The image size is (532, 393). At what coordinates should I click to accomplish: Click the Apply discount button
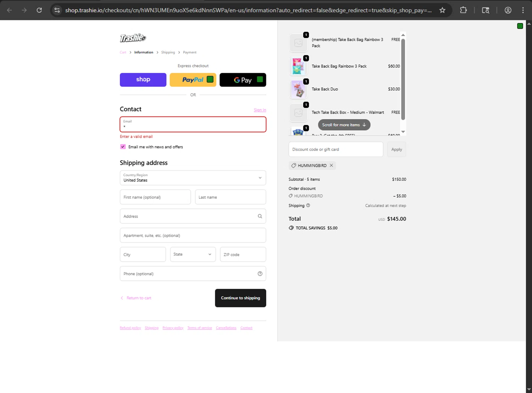click(397, 149)
